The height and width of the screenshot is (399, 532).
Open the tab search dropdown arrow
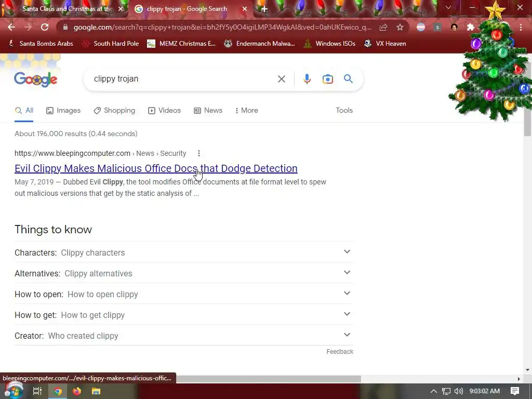click(448, 7)
